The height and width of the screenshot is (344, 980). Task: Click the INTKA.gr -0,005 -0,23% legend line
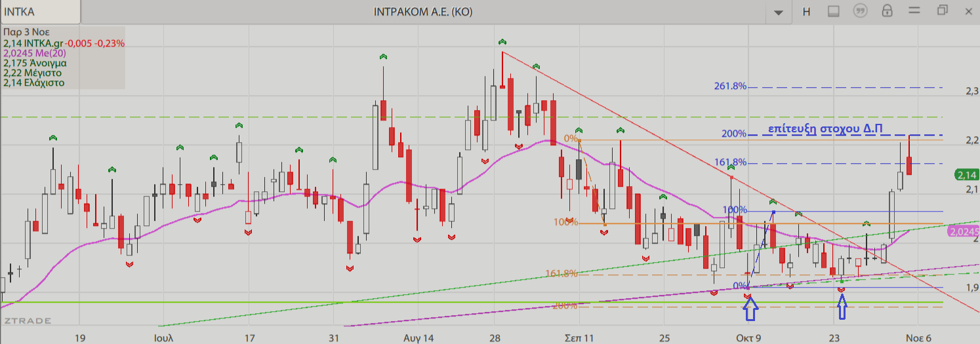point(64,43)
